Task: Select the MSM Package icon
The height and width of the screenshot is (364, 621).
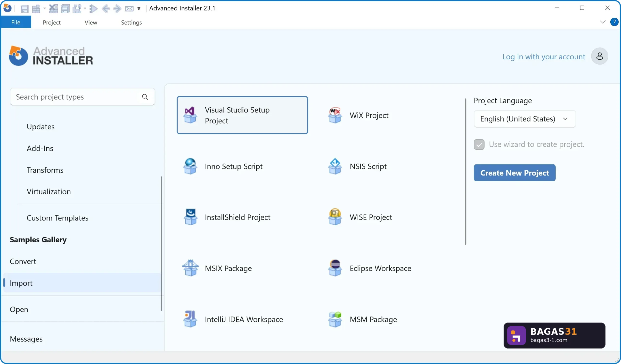Action: click(x=335, y=319)
